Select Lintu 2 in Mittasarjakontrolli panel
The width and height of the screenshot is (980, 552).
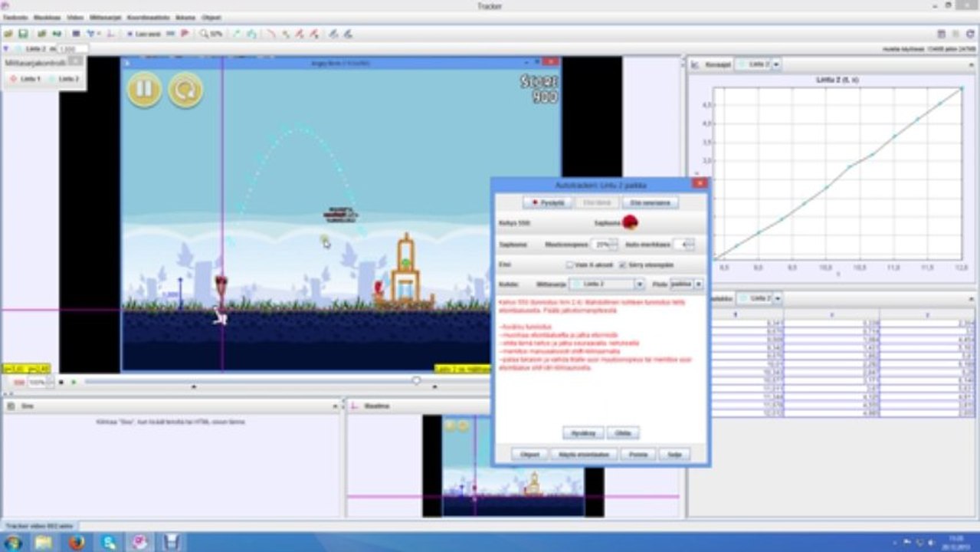click(x=64, y=79)
